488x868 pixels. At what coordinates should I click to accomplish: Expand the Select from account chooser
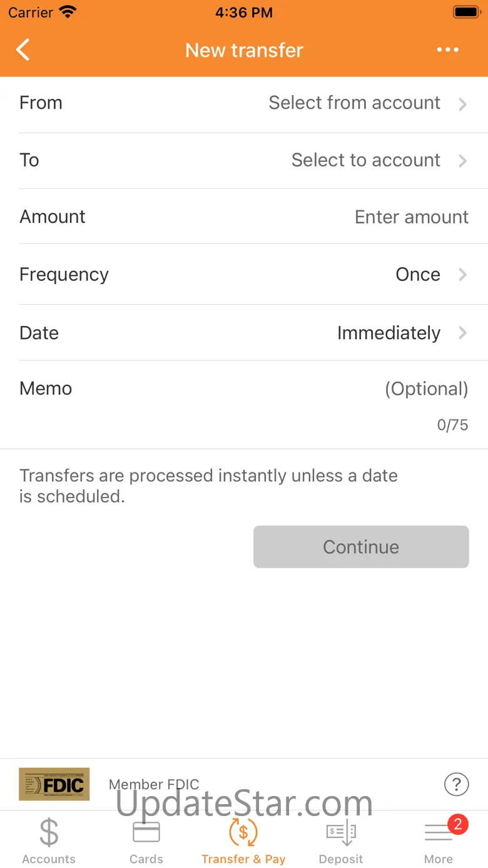367,103
